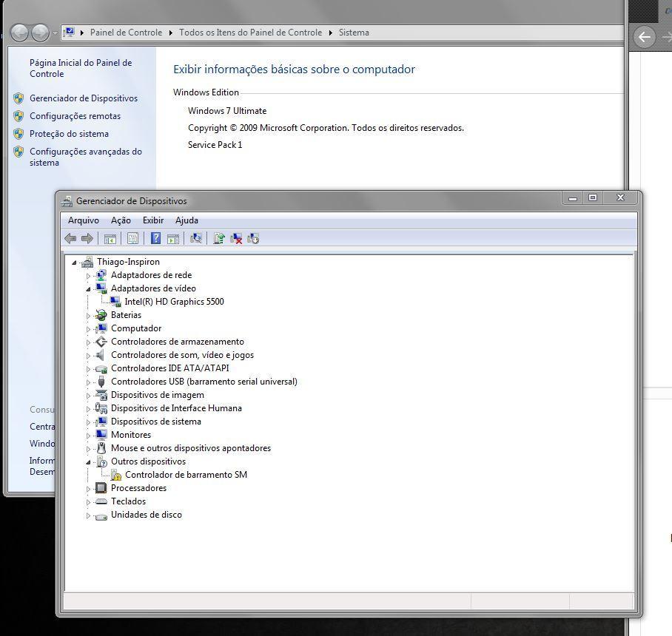Screen dimensions: 672x636
Task: Click Painel de Controle breadcrumb
Action: coord(126,33)
